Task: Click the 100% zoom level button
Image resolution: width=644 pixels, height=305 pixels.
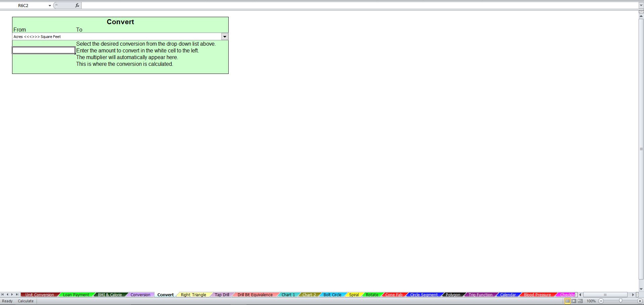Action: (591, 301)
